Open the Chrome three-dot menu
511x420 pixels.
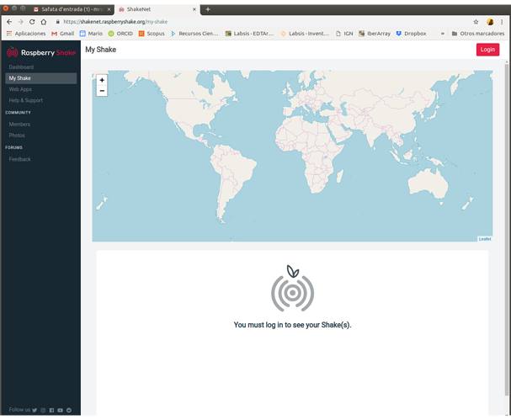click(502, 22)
